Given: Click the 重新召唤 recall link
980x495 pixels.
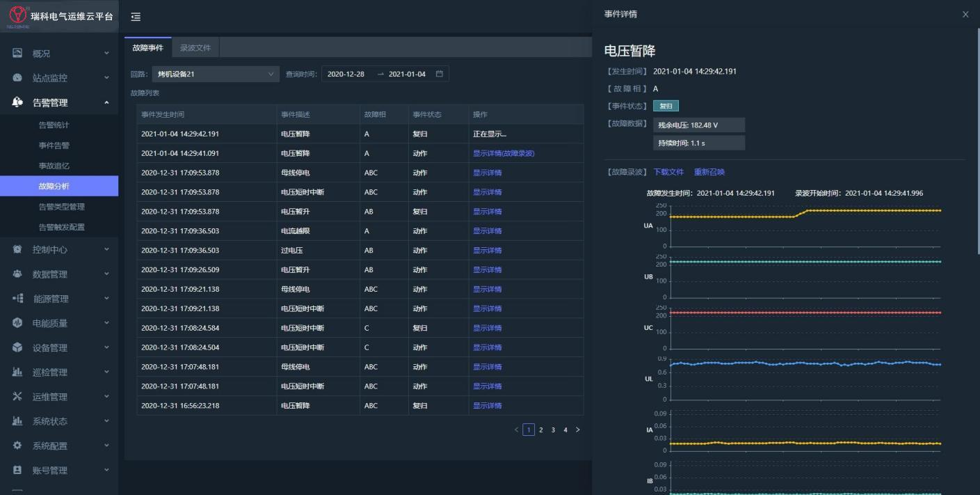Looking at the screenshot, I should pos(709,172).
